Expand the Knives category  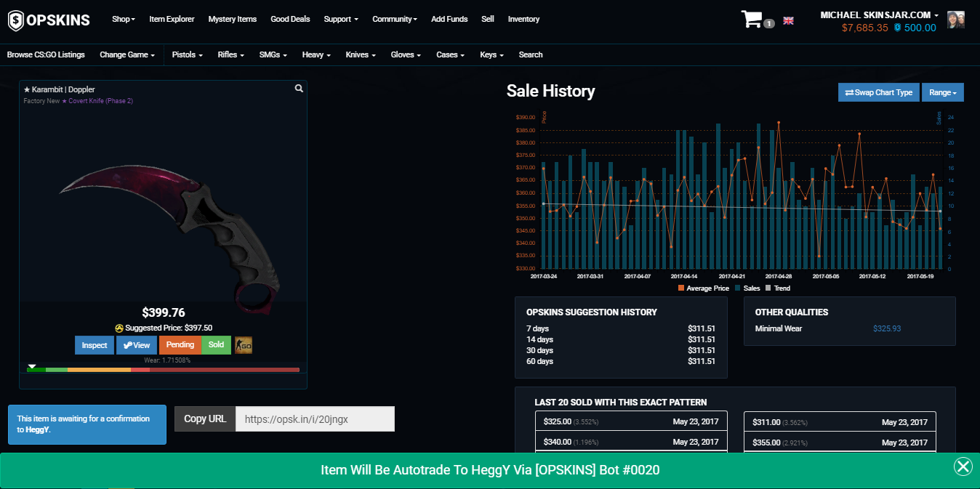361,54
